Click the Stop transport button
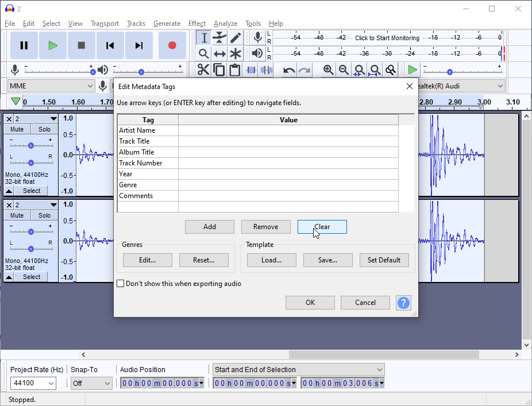The width and height of the screenshot is (532, 406). 82,45
